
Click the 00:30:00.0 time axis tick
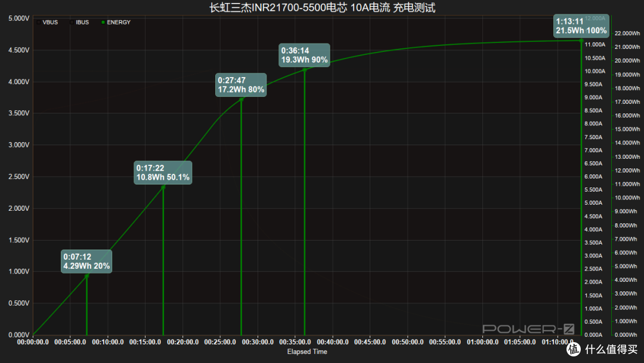click(x=258, y=342)
